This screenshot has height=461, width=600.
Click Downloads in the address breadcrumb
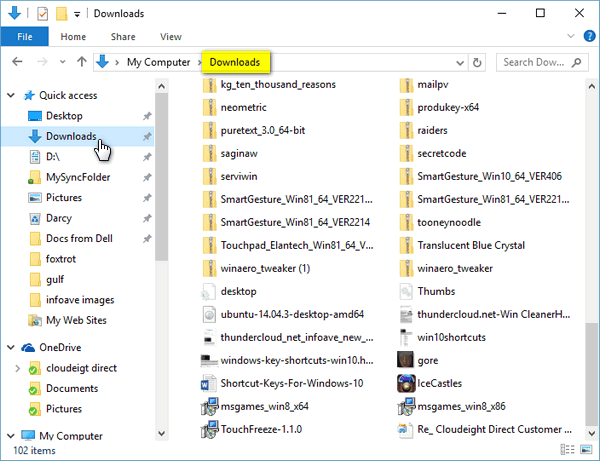pos(235,62)
